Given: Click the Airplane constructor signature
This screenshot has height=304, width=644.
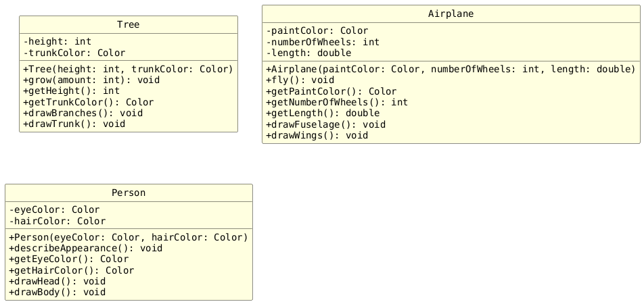Looking at the screenshot, I should click(451, 69).
